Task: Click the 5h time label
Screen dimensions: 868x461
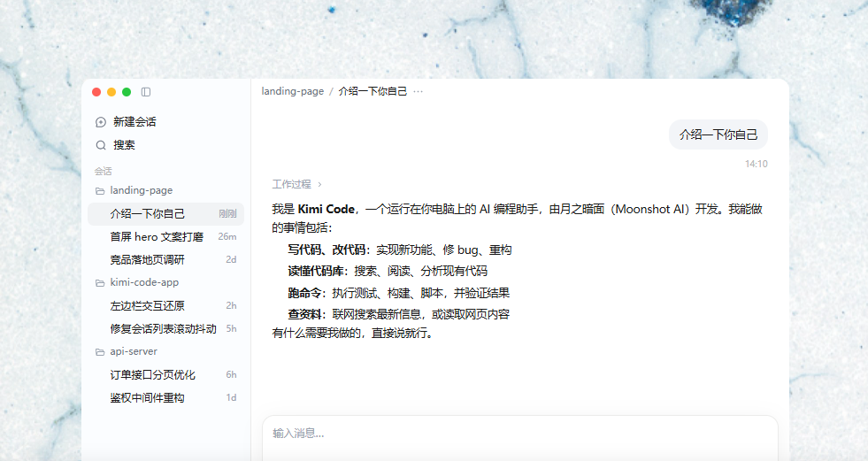Action: tap(231, 329)
